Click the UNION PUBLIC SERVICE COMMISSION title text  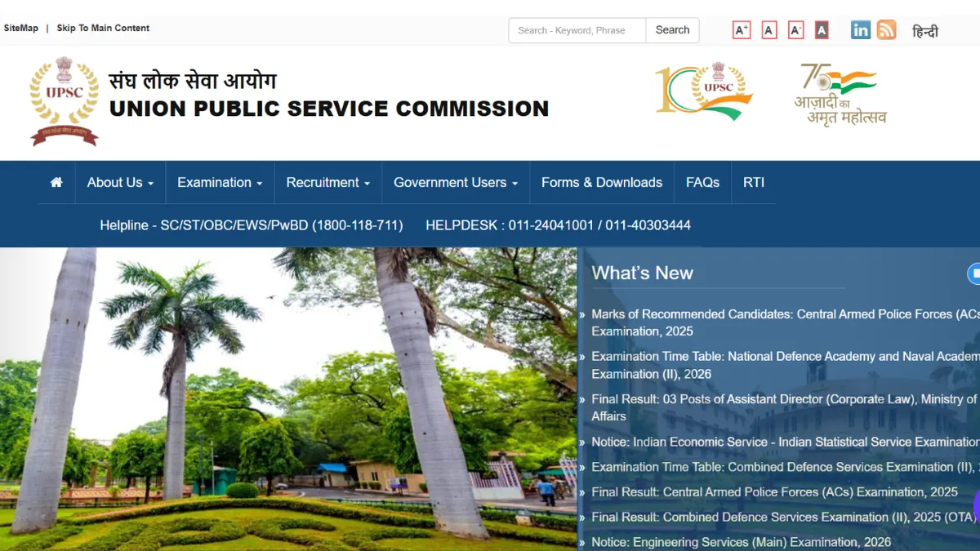329,109
